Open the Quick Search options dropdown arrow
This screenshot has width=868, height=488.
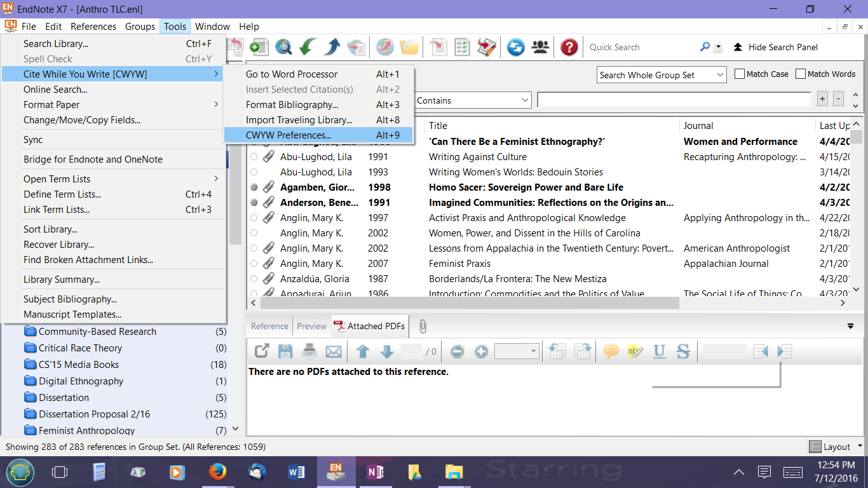(x=718, y=47)
